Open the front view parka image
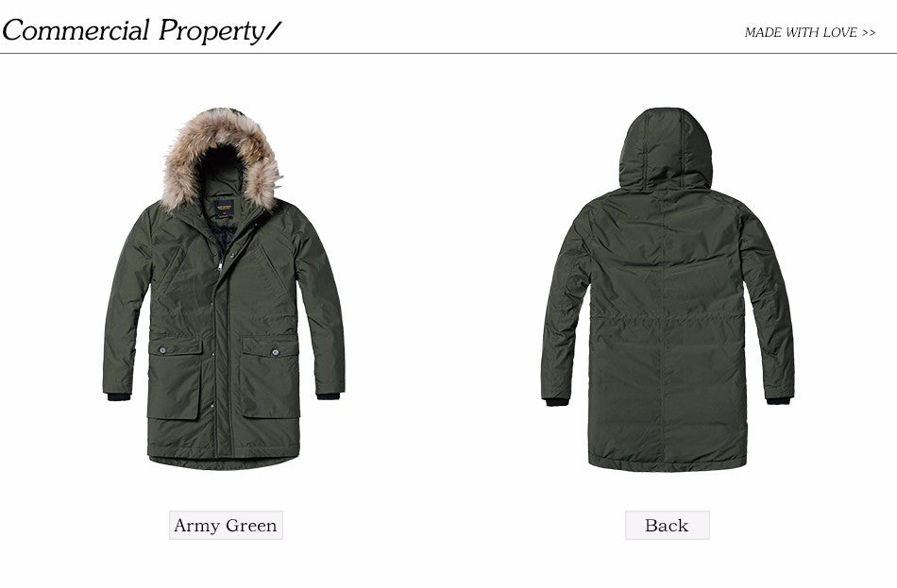This screenshot has width=897, height=588. pyautogui.click(x=224, y=289)
